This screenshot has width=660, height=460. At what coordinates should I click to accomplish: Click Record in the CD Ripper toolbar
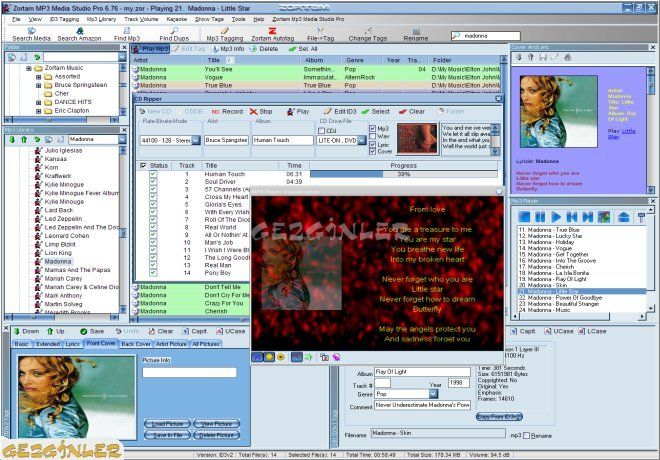tap(227, 112)
